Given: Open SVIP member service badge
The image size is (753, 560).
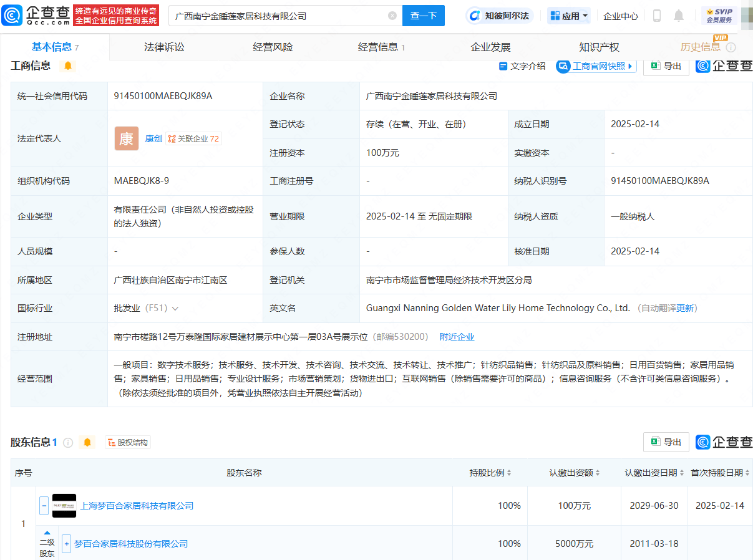Looking at the screenshot, I should tap(719, 16).
